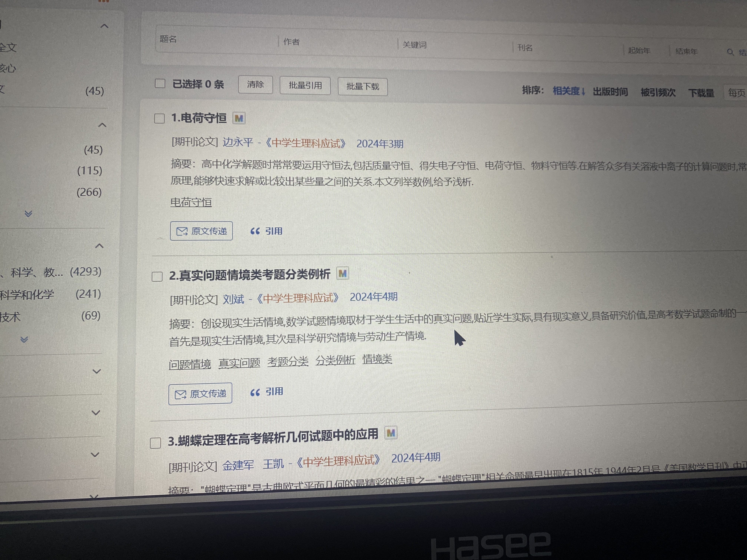Click the search magnifier icon in filter bar
The width and height of the screenshot is (747, 560).
(x=730, y=52)
